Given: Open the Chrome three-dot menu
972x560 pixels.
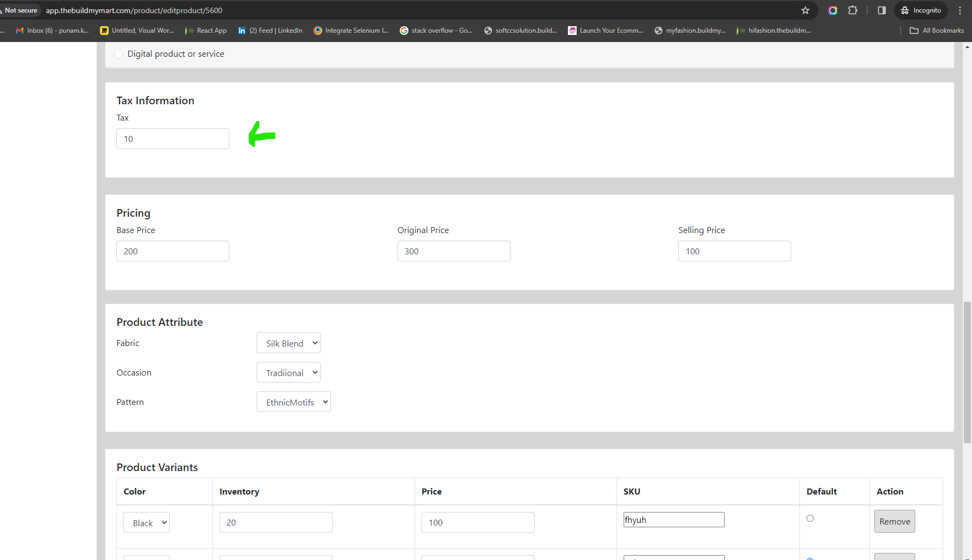Looking at the screenshot, I should 960,10.
